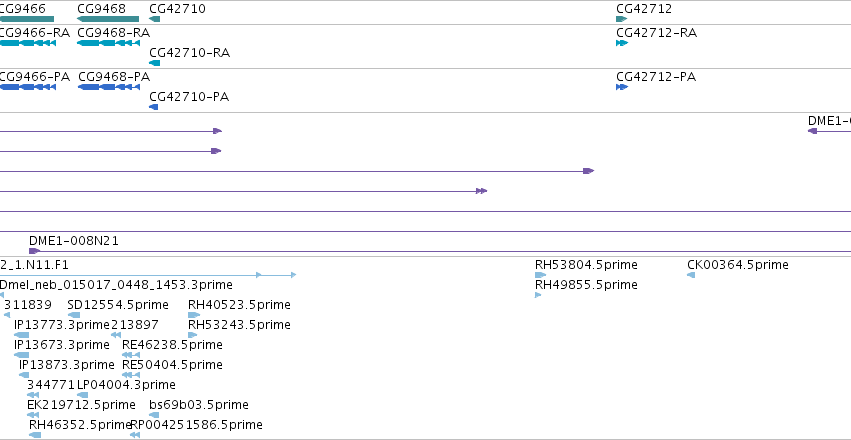Screen dimensions: 851x440
Task: Select the bs69b03.5prime EST label
Action: [x=199, y=405]
